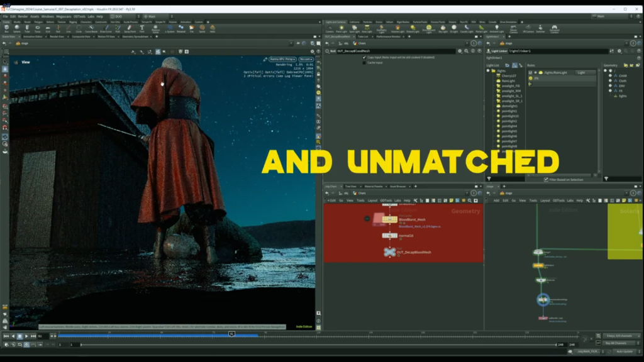The image size is (644, 362).
Task: Select the Platonic Solids shelf tool
Action: (155, 29)
